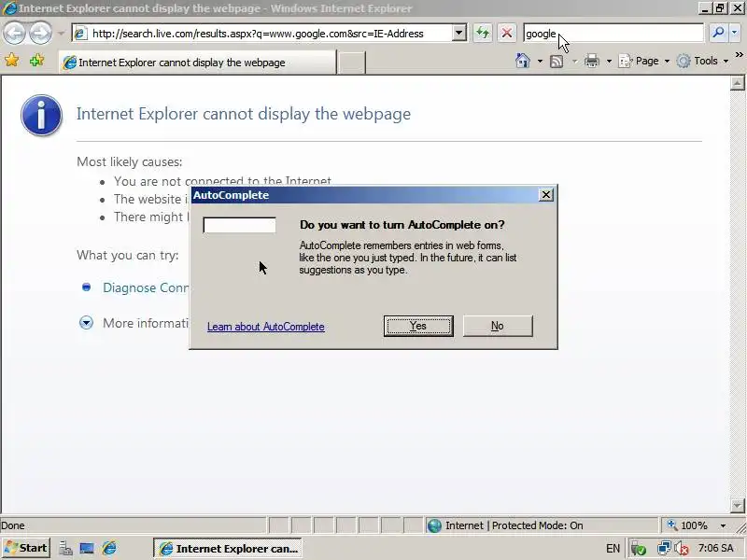Click the sample text field in AutoComplete dialog

[239, 225]
